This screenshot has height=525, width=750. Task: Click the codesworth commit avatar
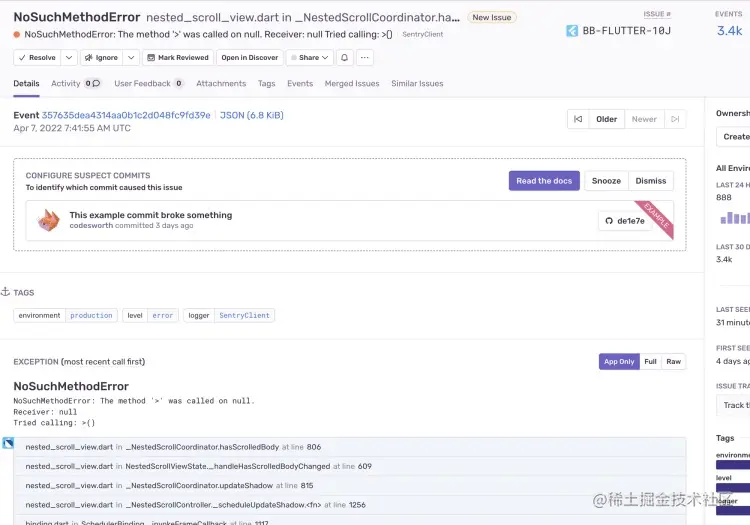49,220
